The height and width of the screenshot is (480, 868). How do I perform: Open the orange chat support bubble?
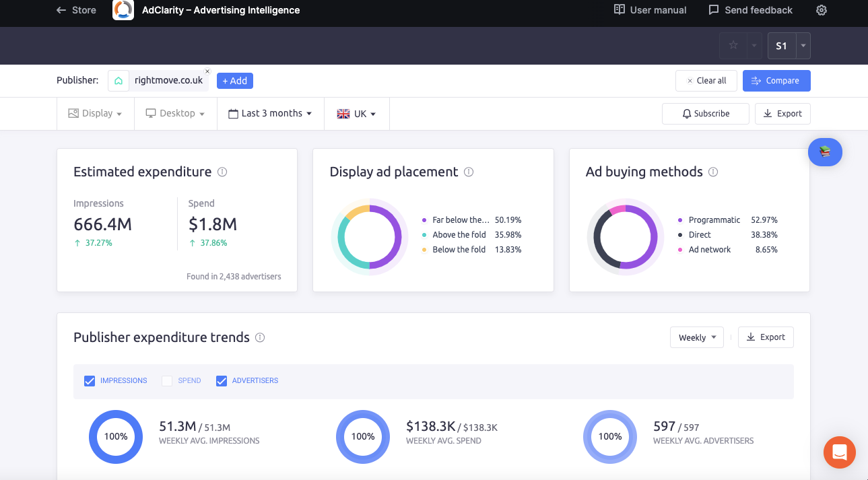839,452
